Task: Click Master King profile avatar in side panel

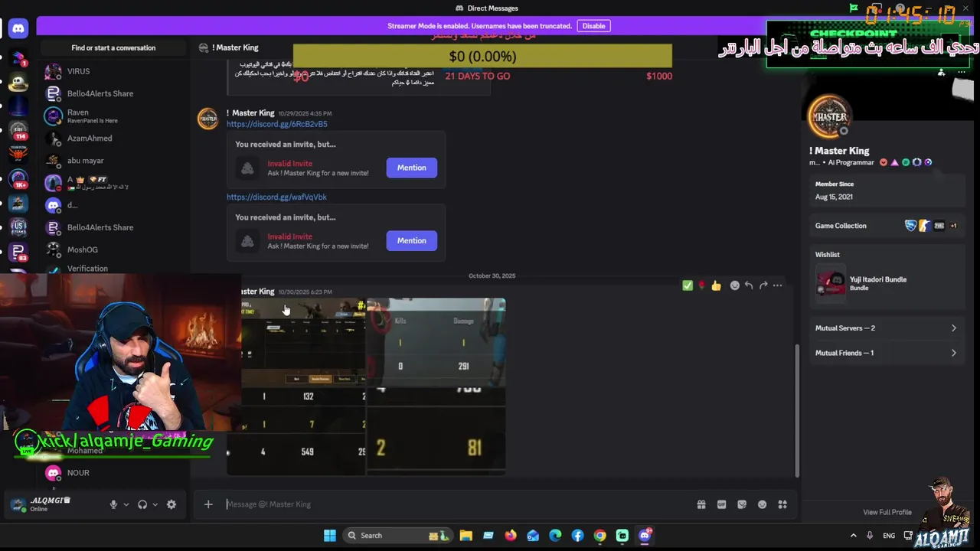Action: 829,116
